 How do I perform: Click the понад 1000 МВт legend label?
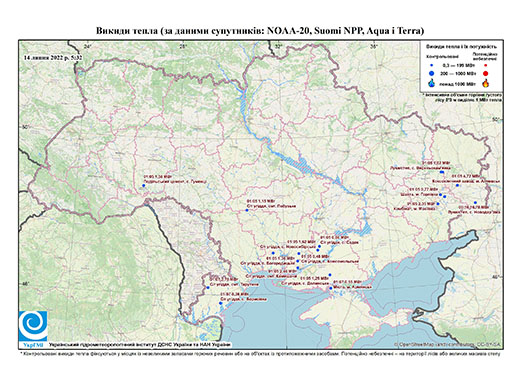point(457,83)
